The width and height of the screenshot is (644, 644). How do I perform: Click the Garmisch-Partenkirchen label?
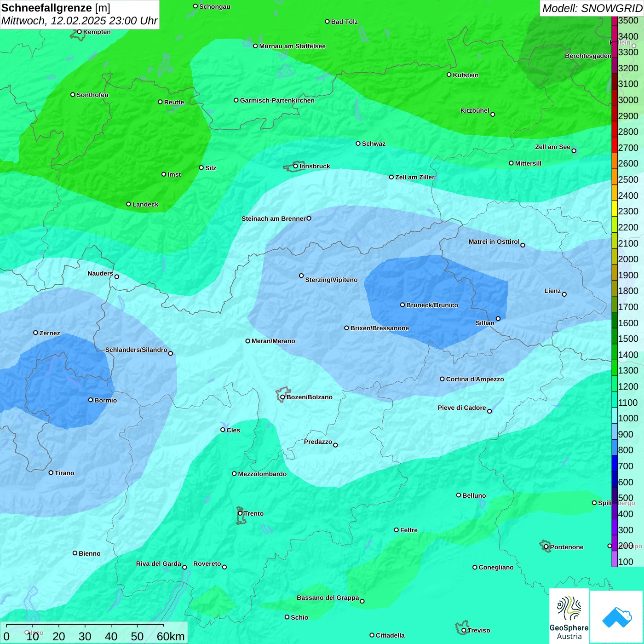click(x=277, y=100)
